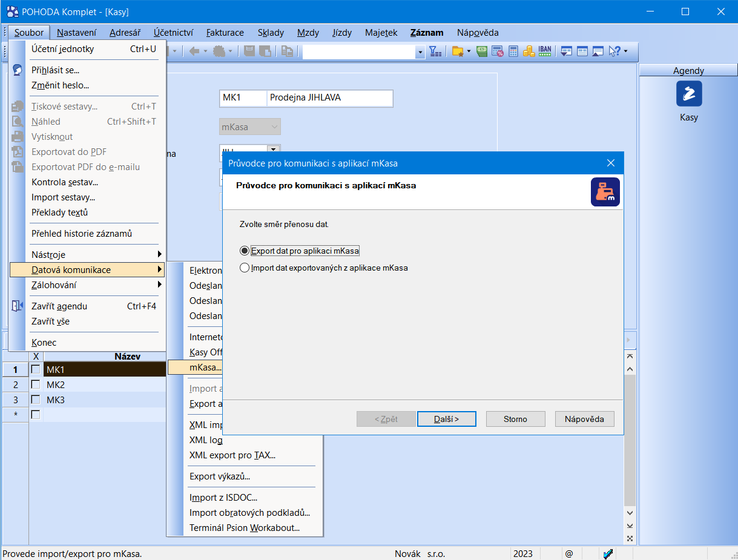Tick the checkbox in the MK3 row
The height and width of the screenshot is (560, 738).
tap(36, 400)
